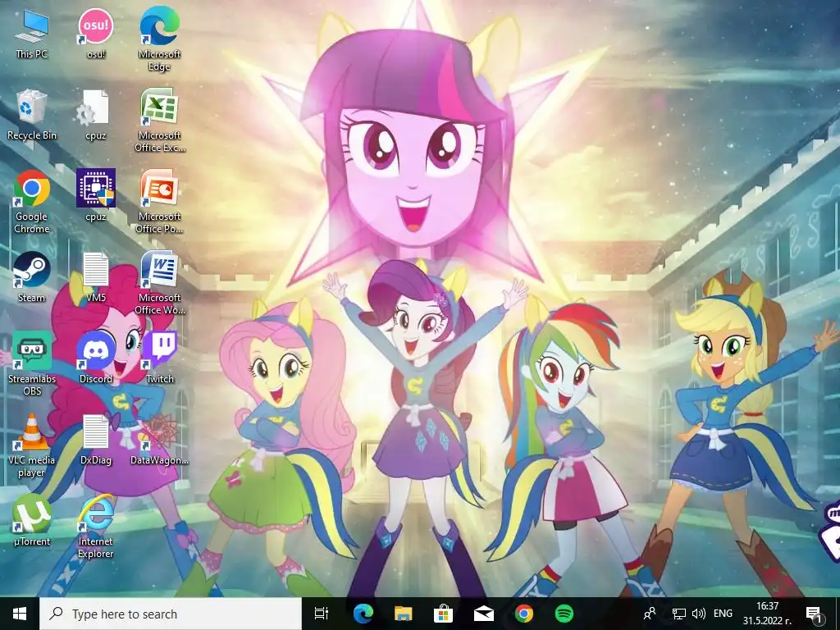Viewport: 840px width, 630px height.
Task: Open Spotify from the taskbar
Action: [x=564, y=614]
